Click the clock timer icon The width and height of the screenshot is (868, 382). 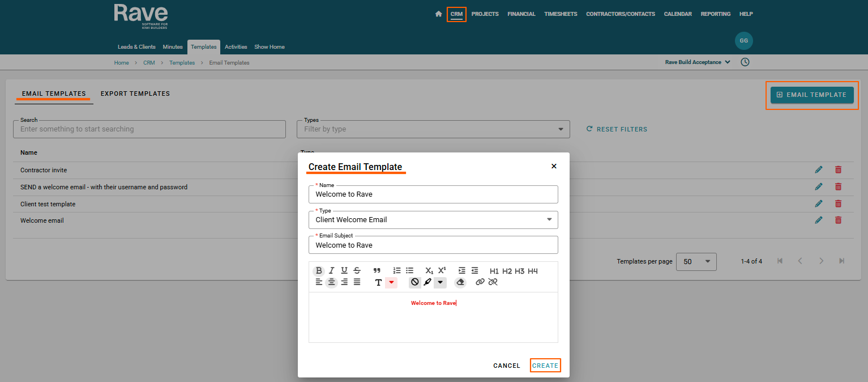[745, 62]
